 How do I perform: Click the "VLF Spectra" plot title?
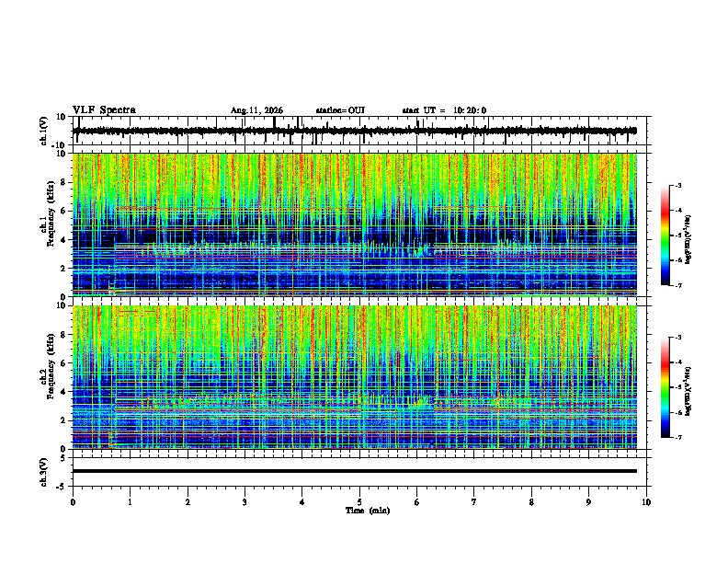[104, 109]
